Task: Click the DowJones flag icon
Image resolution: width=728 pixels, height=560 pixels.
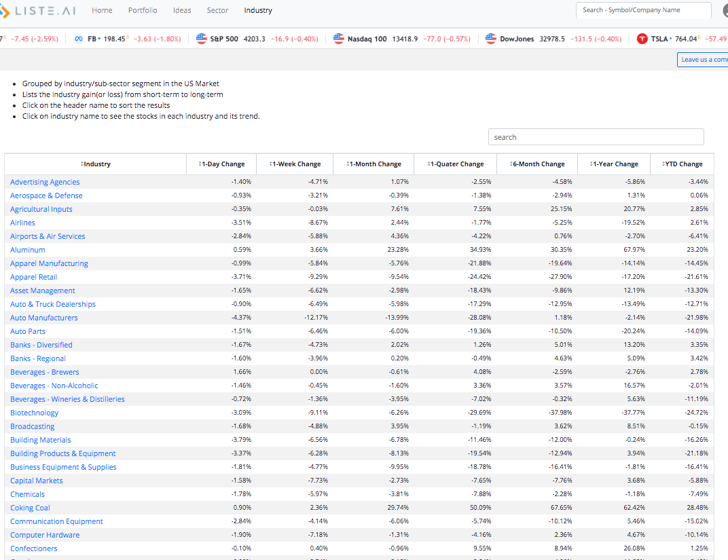Action: tap(491, 39)
